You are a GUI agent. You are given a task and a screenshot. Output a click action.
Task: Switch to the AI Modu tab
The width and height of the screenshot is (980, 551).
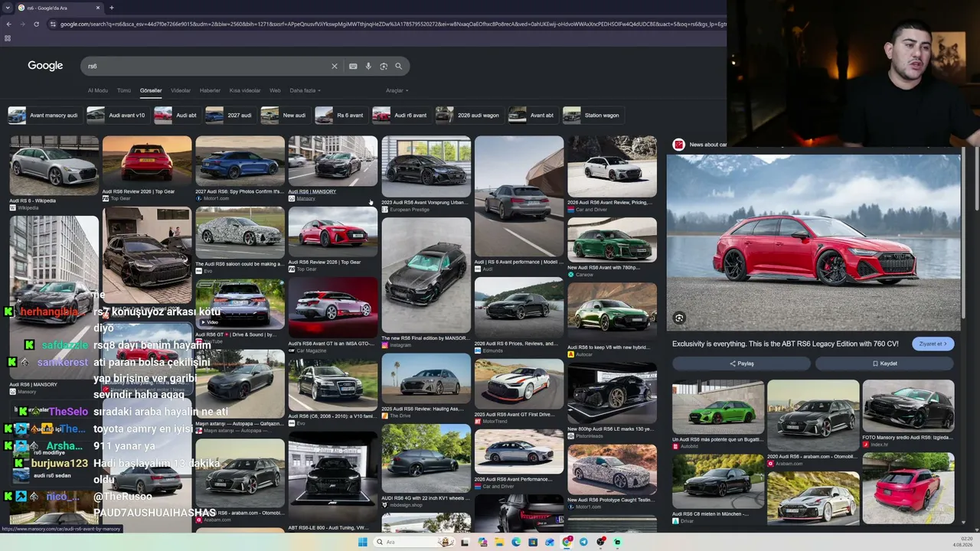[98, 90]
